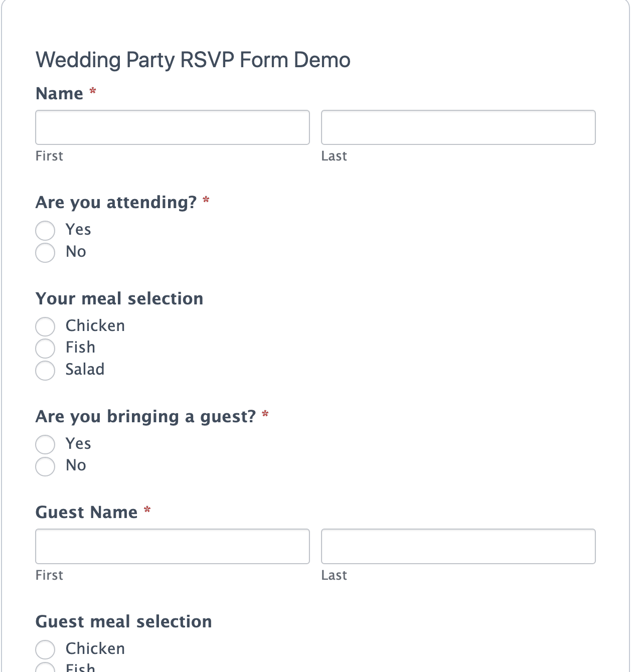Choose Chicken as your meal selection

(x=45, y=326)
